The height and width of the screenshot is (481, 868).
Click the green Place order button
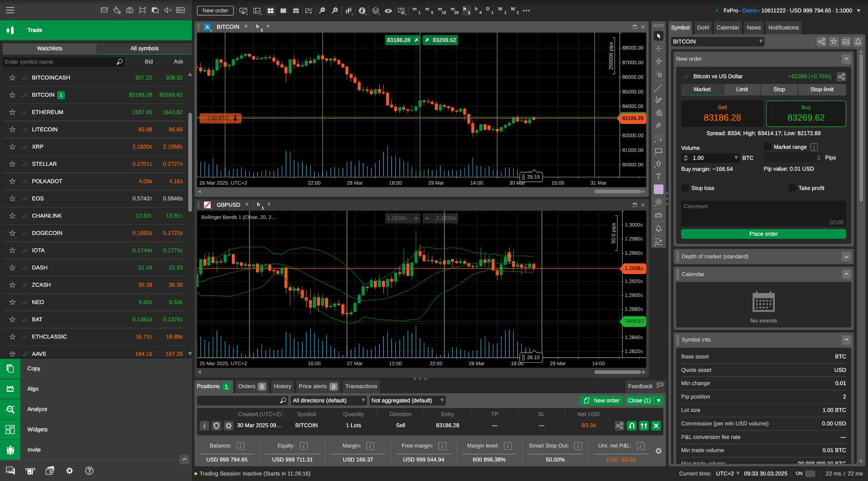tap(763, 234)
